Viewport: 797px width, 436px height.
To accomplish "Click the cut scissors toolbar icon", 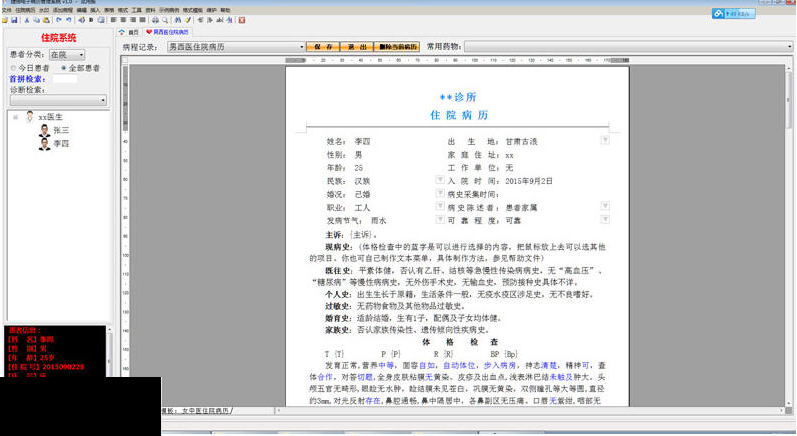I will pos(27,20).
